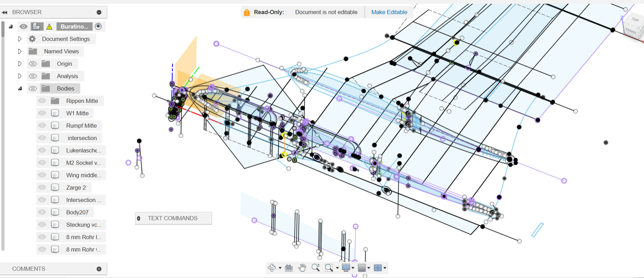Hide the Rumpf Mitte body

click(42, 126)
